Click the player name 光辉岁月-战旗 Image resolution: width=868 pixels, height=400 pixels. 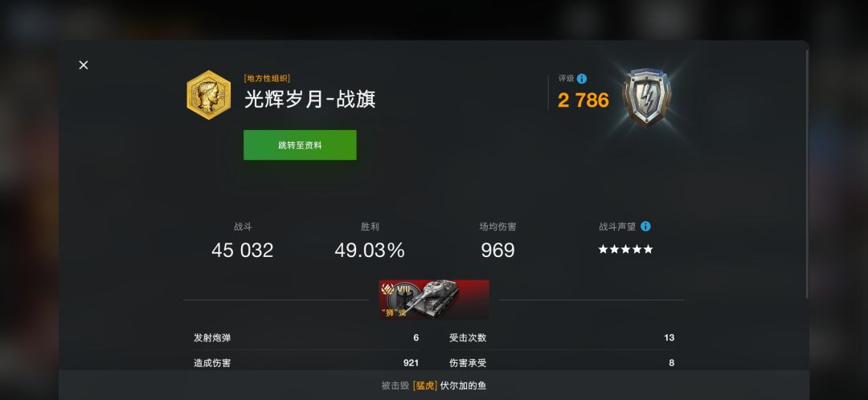310,99
